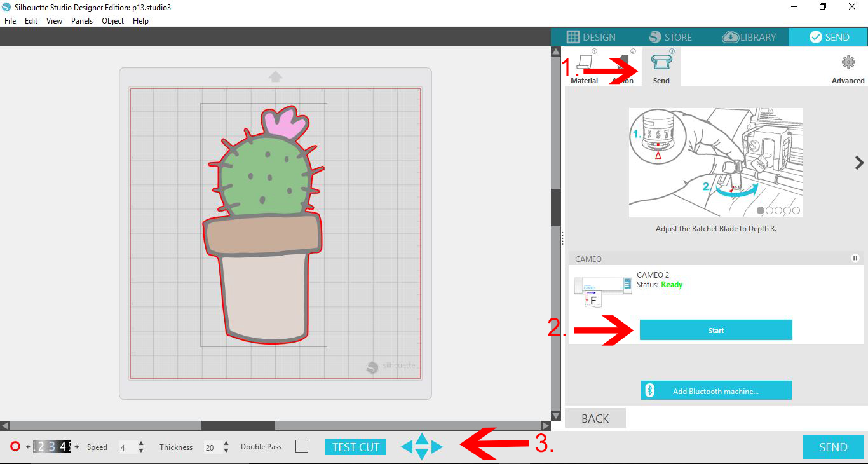This screenshot has width=868, height=464.
Task: Click 'Adjust the Ratchet Blade to Depth 3.' text
Action: [x=716, y=229]
